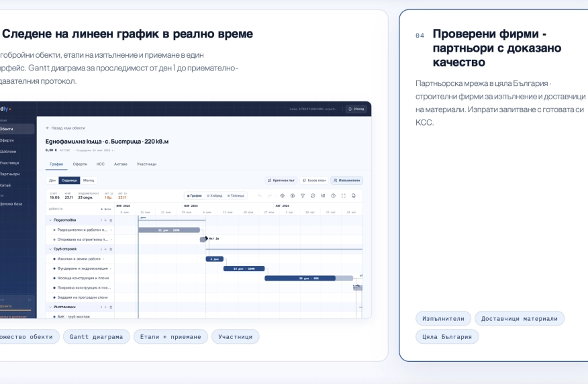Click the Проверени фирми card heading

tap(497, 48)
